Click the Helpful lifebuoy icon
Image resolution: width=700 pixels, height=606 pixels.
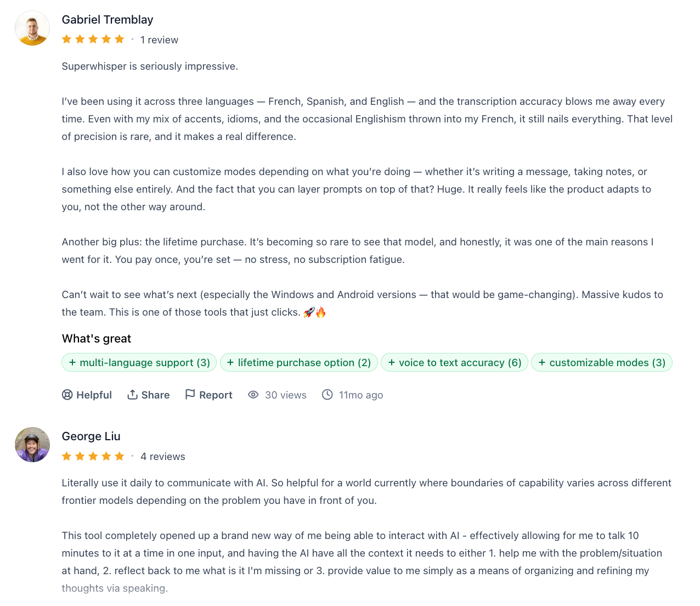pos(67,395)
